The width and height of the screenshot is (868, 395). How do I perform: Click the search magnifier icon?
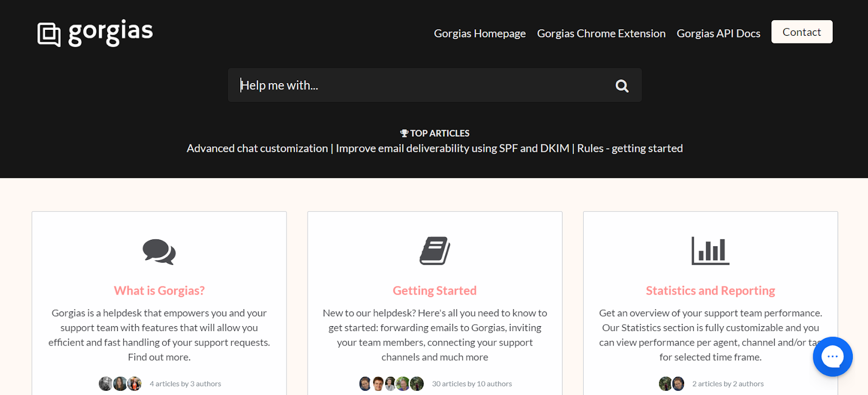tap(622, 86)
